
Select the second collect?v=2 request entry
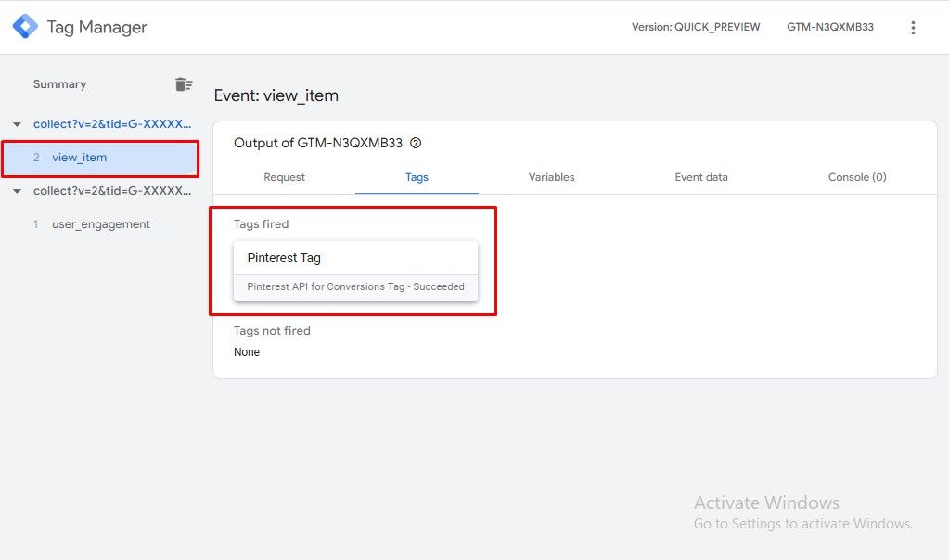pos(112,191)
